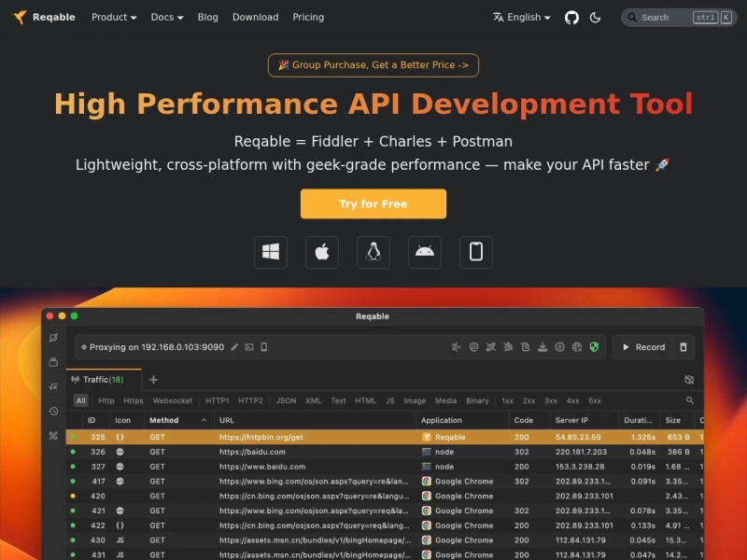Click the Proxying on 192.168.0.103:9090 text

[x=157, y=347]
